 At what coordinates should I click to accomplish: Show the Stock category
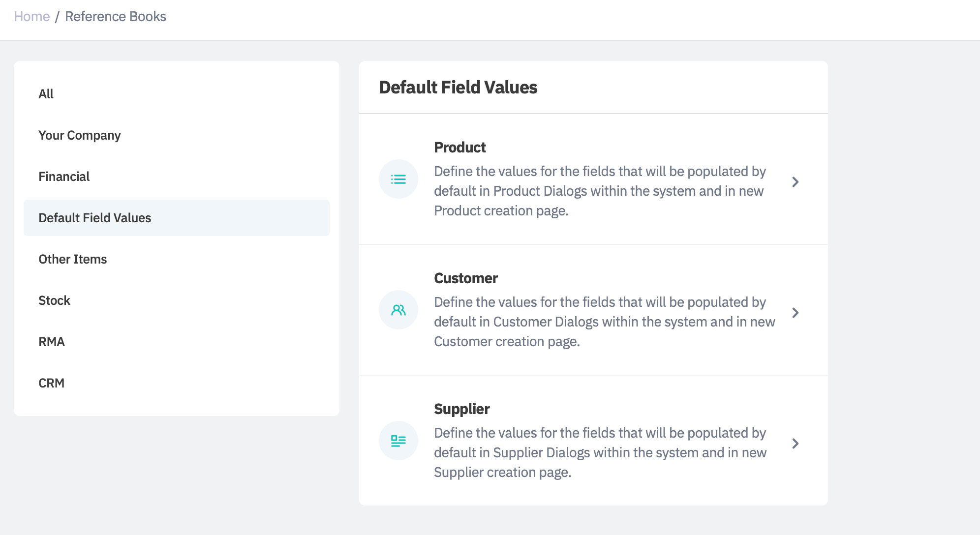tap(54, 300)
